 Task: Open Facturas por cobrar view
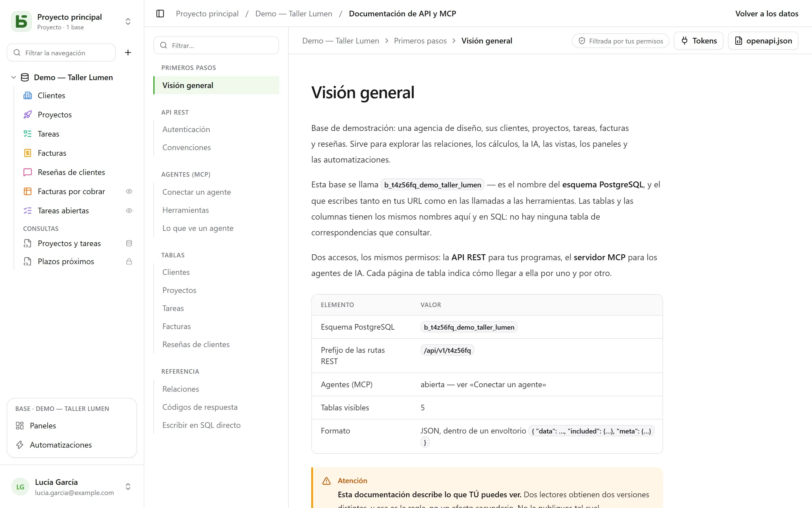(x=71, y=191)
